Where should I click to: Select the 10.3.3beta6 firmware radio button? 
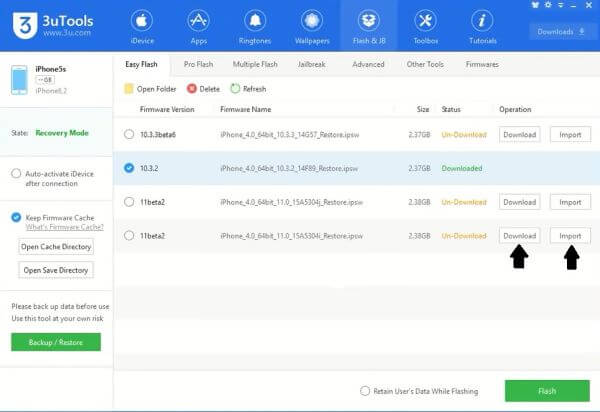[x=129, y=134]
